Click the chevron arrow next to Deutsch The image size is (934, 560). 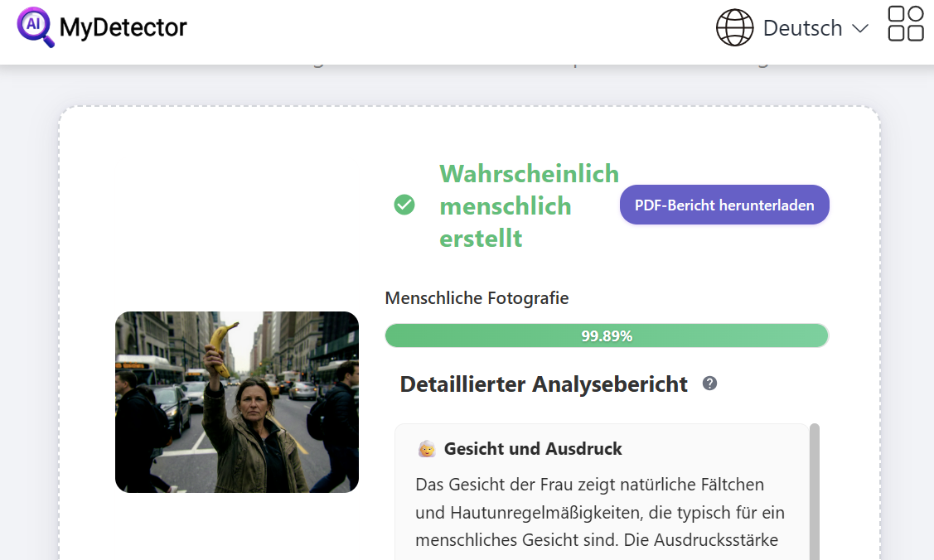(x=860, y=29)
